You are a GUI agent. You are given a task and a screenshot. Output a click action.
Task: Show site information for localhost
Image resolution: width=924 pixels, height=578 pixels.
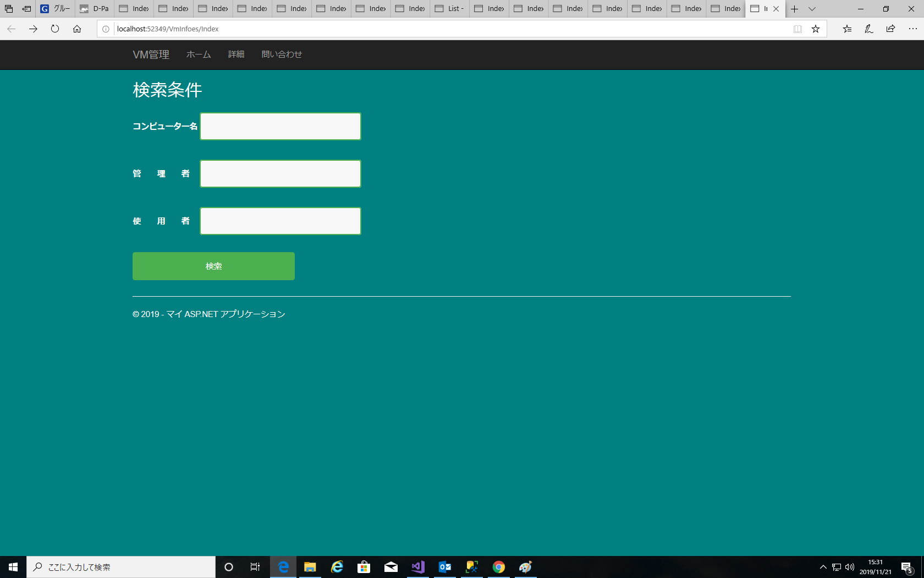click(x=106, y=29)
